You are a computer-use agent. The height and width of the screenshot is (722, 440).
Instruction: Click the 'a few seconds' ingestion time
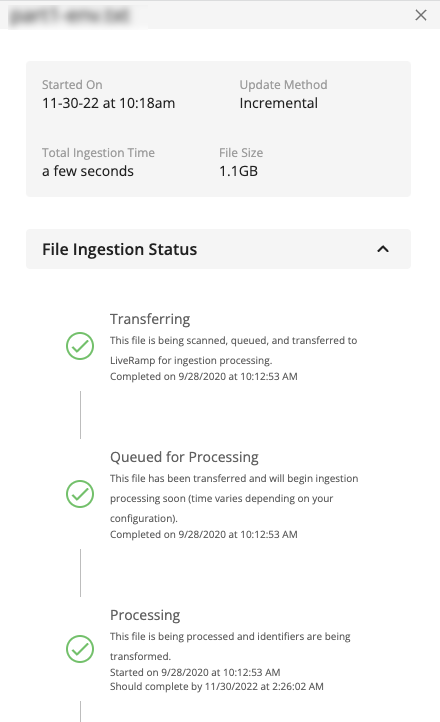click(88, 171)
